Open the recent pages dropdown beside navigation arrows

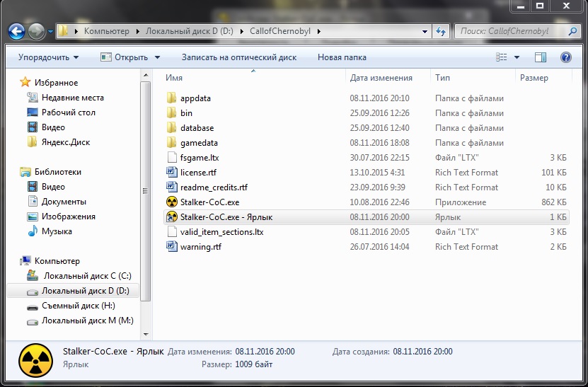coord(51,32)
